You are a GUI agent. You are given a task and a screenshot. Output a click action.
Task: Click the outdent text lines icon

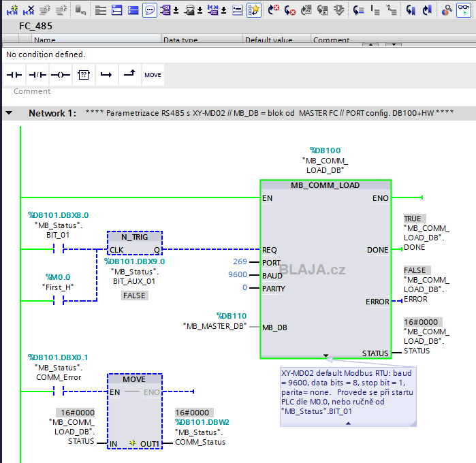click(392, 10)
